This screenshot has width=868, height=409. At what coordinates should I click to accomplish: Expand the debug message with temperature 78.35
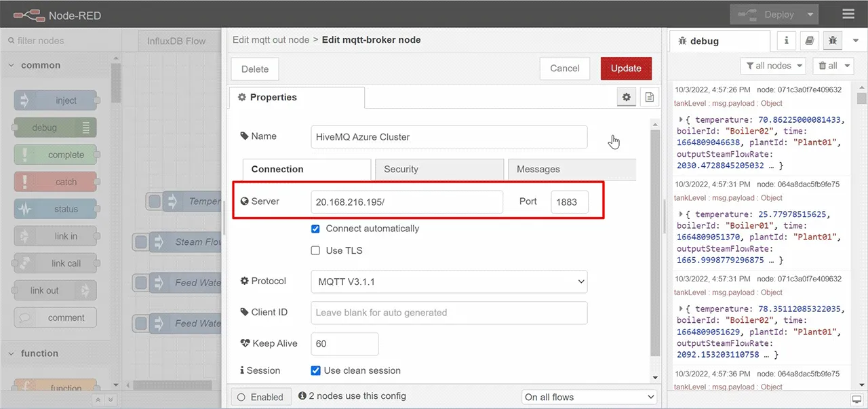pos(682,309)
